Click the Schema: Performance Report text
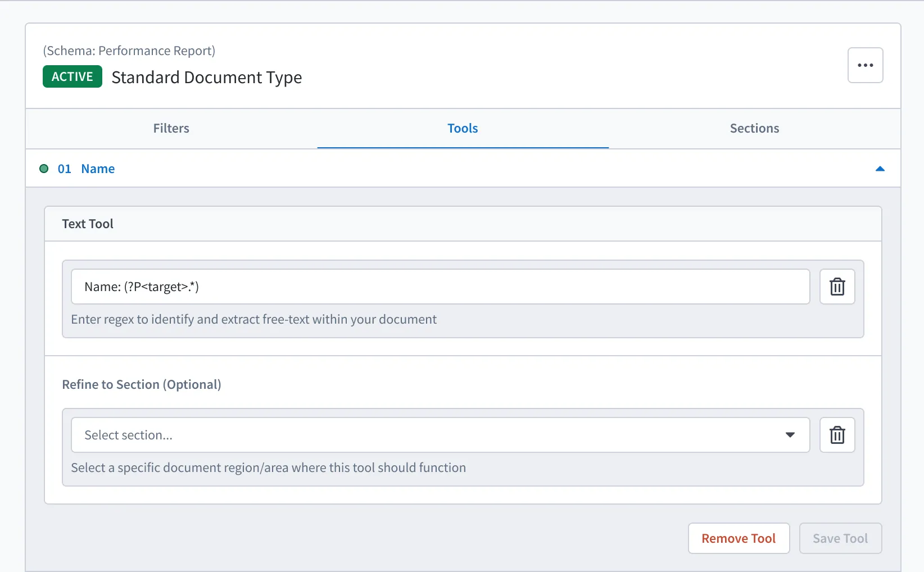The height and width of the screenshot is (572, 924). (129, 51)
